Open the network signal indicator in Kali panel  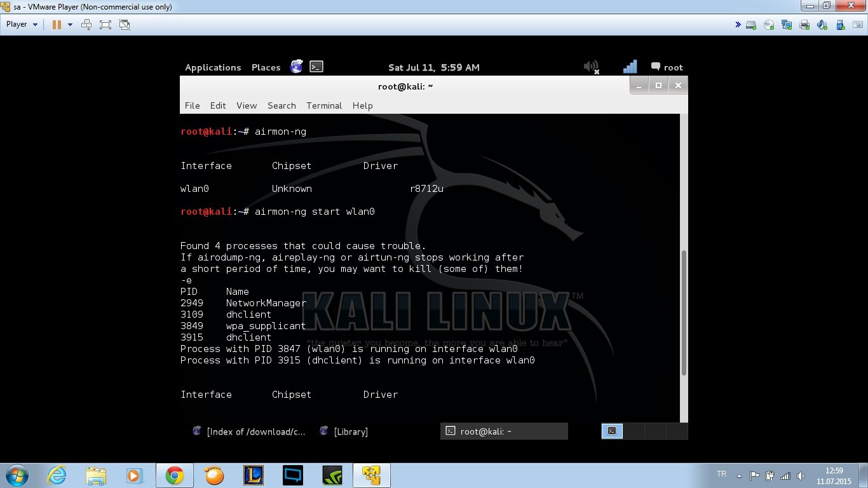point(630,67)
